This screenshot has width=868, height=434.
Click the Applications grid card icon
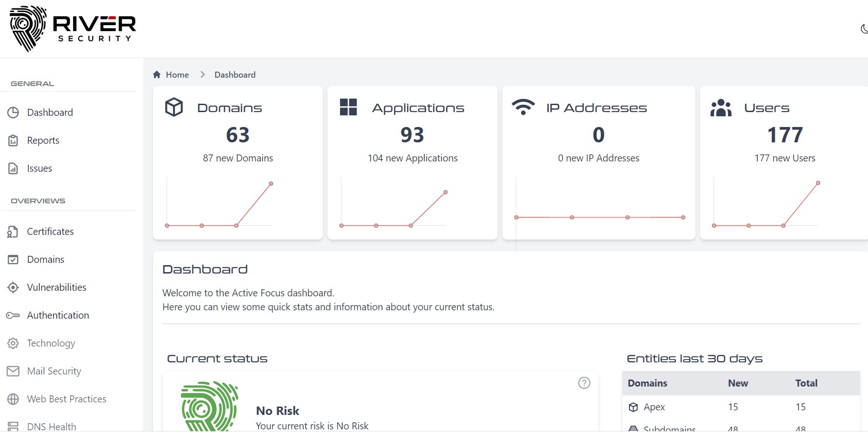coord(348,107)
